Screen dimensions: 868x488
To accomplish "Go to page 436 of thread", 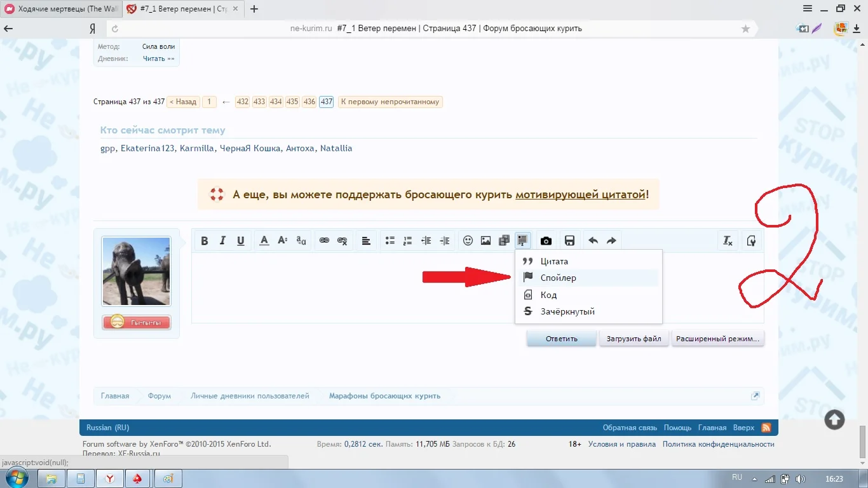I will point(309,102).
